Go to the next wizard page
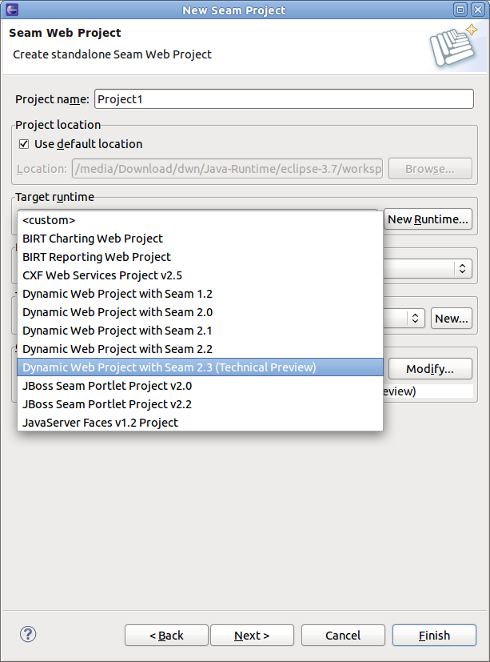 (x=252, y=635)
